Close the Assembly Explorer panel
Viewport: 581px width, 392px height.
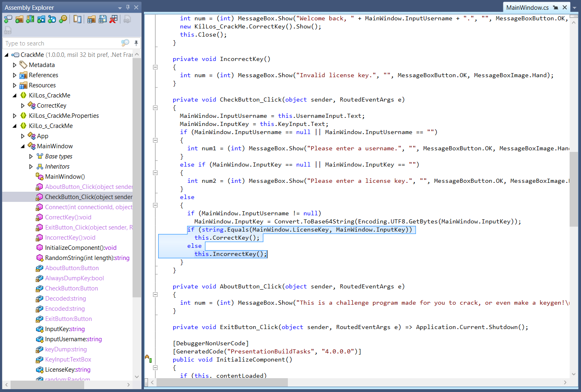136,7
